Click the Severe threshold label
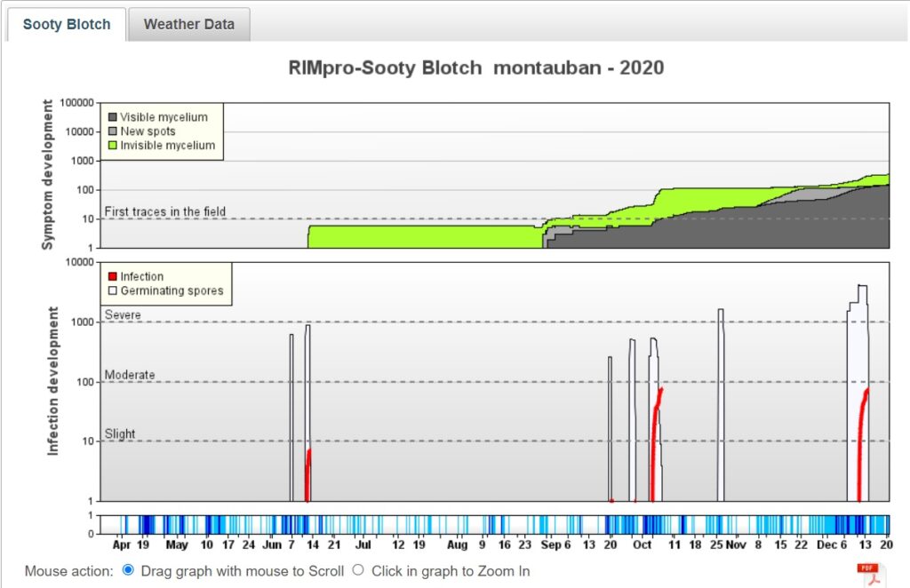The height and width of the screenshot is (588, 910). (x=122, y=314)
